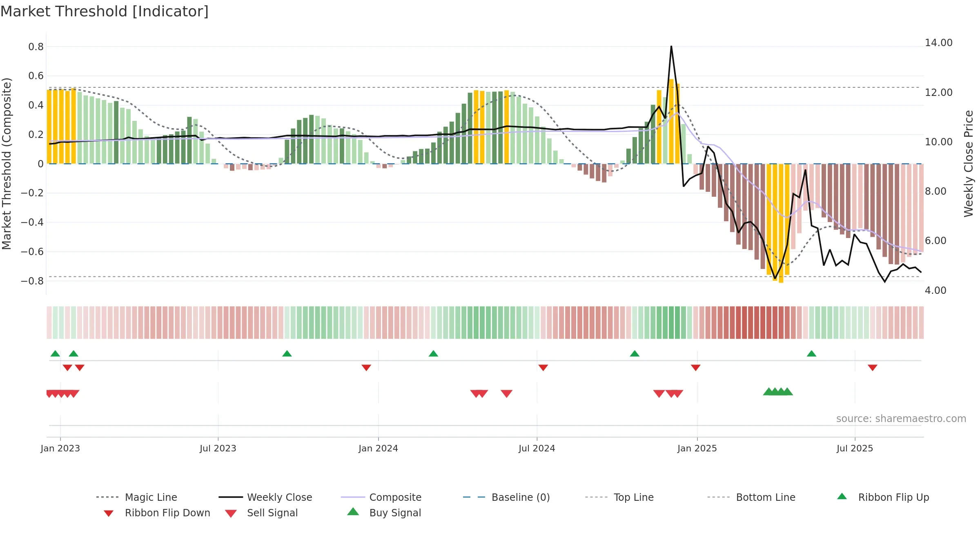This screenshot has width=980, height=551.
Task: Click the −0.8 left axis tick
Action: tap(32, 281)
